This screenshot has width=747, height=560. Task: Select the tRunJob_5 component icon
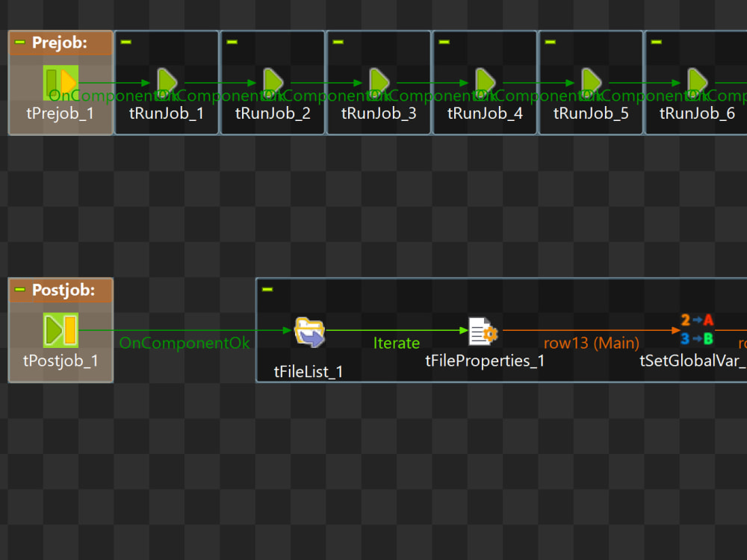[592, 82]
